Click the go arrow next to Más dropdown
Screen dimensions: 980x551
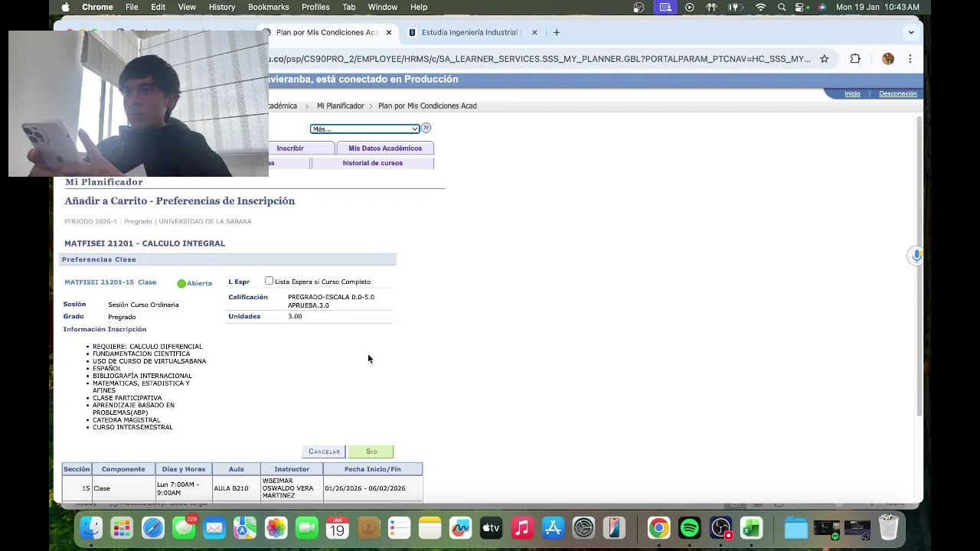coord(426,128)
